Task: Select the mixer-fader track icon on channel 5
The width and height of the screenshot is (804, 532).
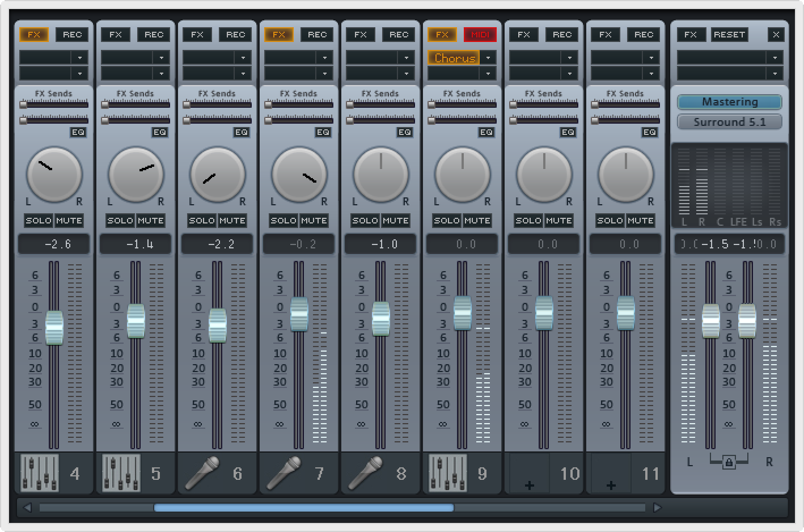Action: pyautogui.click(x=121, y=472)
